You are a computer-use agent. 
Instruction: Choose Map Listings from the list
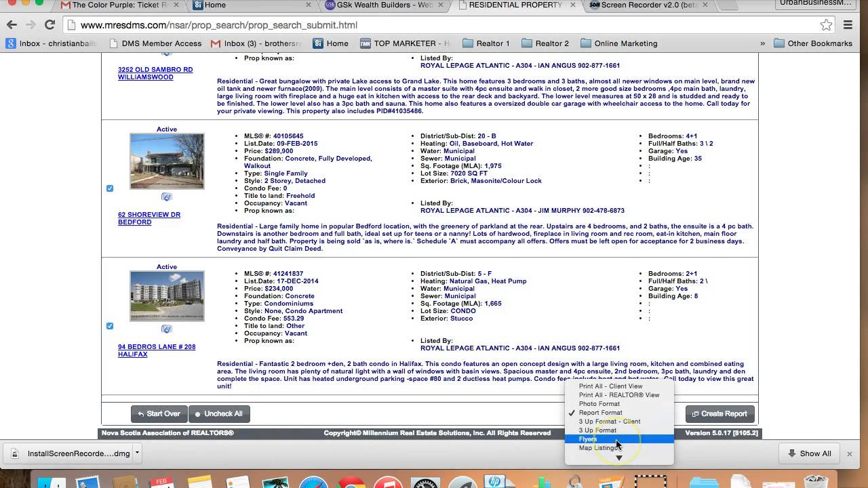[619, 448]
